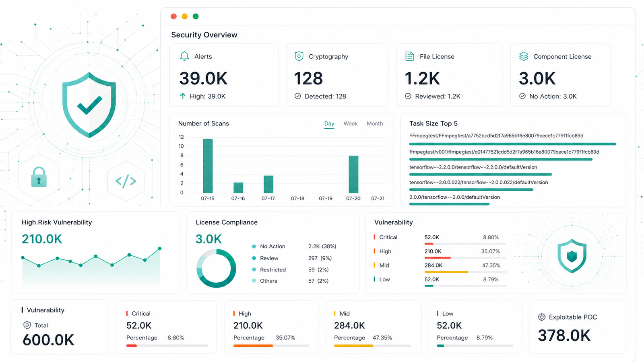
Task: Click the 3.0K Component License value
Action: pyautogui.click(x=537, y=78)
